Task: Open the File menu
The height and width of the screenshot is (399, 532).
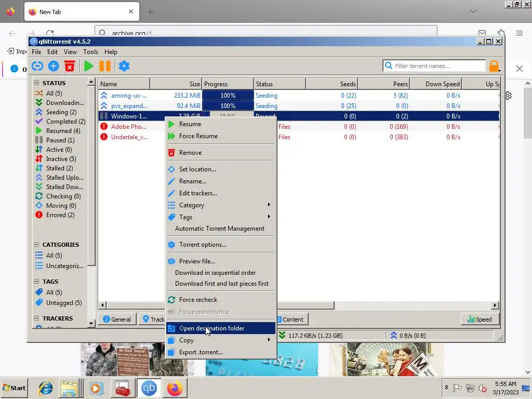Action: click(36, 51)
